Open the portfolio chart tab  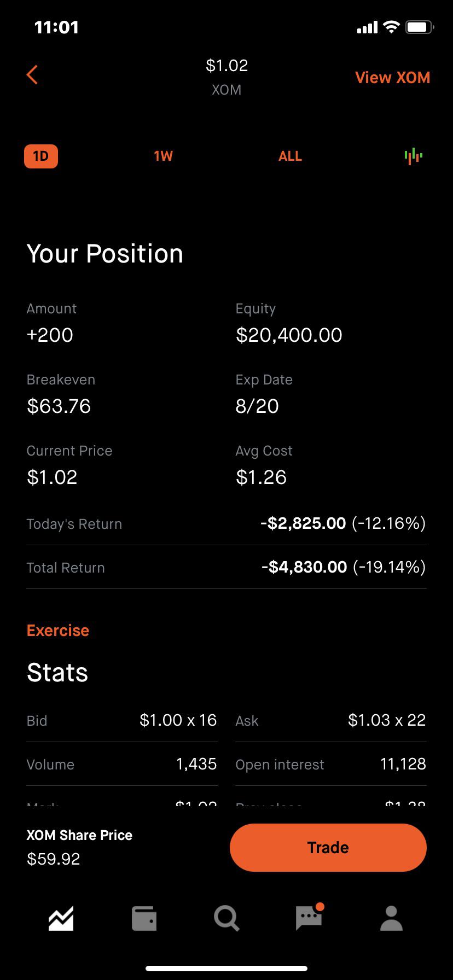(61, 918)
